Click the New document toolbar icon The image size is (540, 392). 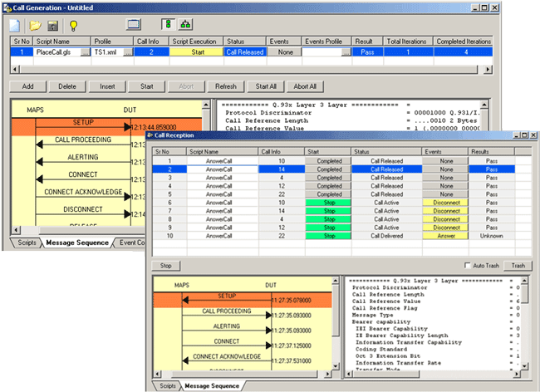pyautogui.click(x=14, y=26)
